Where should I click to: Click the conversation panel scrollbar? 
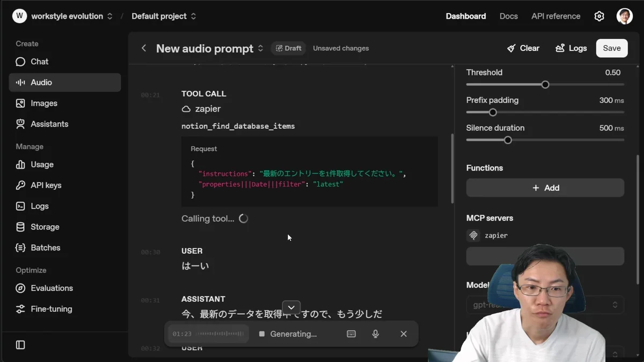click(452, 168)
